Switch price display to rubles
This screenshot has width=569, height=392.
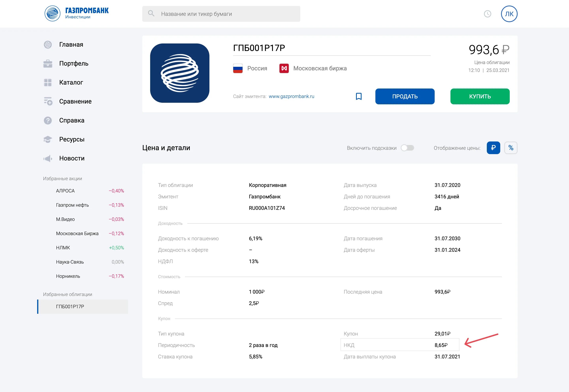(x=493, y=148)
